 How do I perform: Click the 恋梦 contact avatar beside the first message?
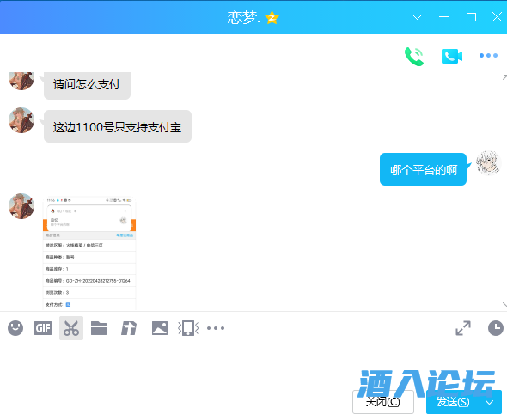[21, 81]
